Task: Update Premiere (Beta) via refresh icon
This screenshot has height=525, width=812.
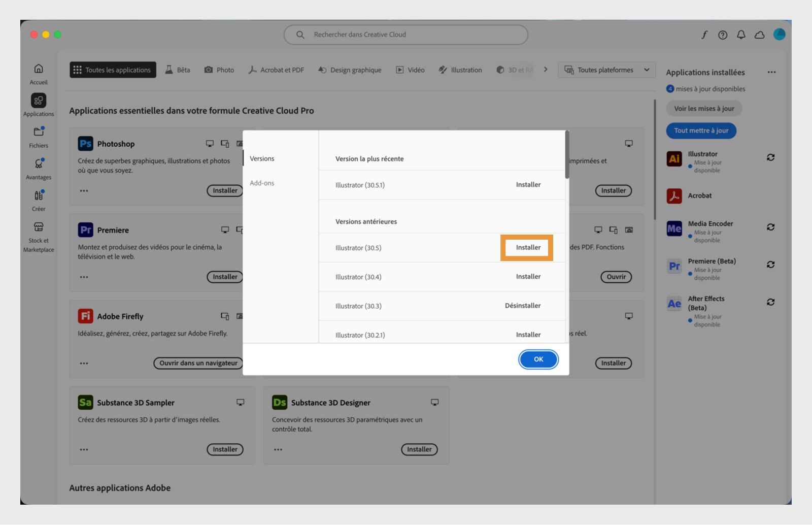Action: (x=770, y=265)
